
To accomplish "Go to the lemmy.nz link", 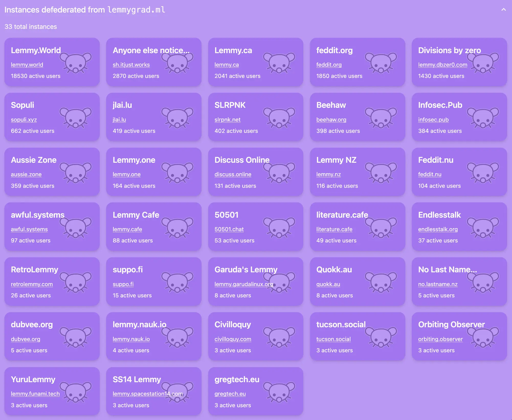I will (x=328, y=174).
